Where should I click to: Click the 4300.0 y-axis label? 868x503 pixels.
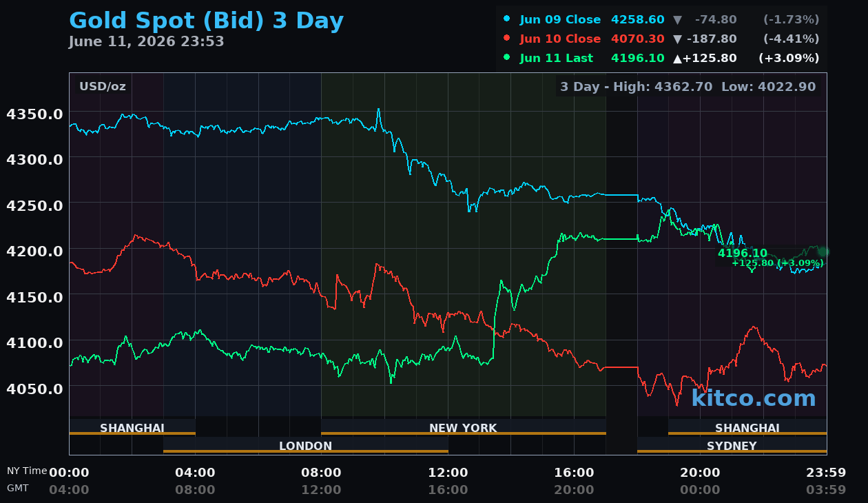[x=34, y=159]
